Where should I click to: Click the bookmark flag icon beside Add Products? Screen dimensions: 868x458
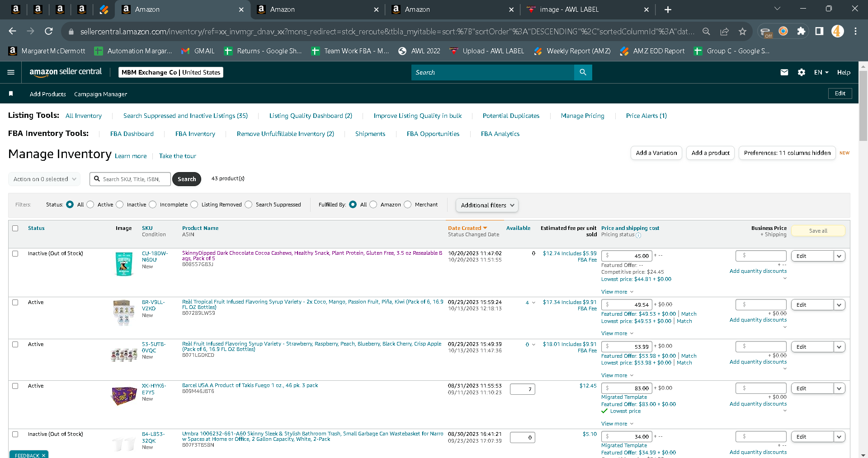coord(11,93)
